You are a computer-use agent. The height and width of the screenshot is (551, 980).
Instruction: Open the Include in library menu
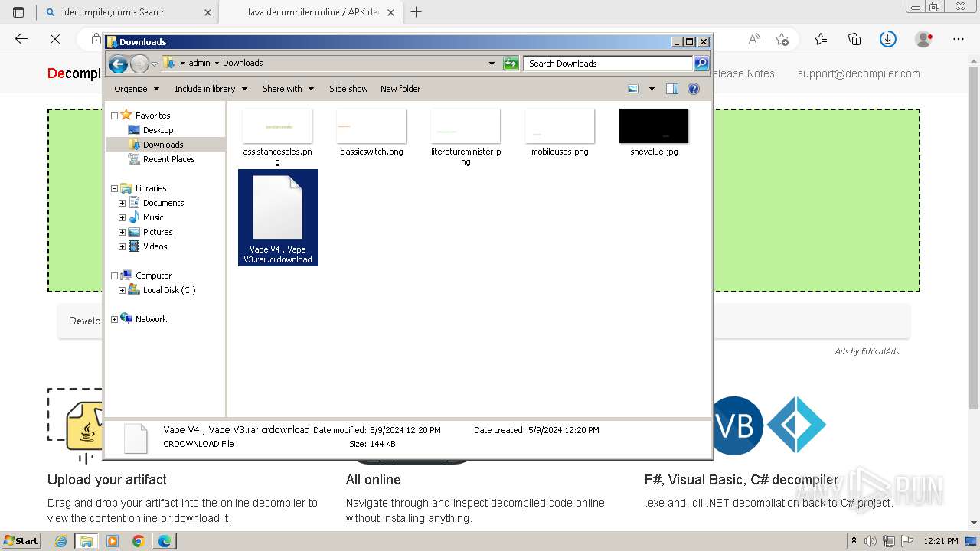[211, 89]
